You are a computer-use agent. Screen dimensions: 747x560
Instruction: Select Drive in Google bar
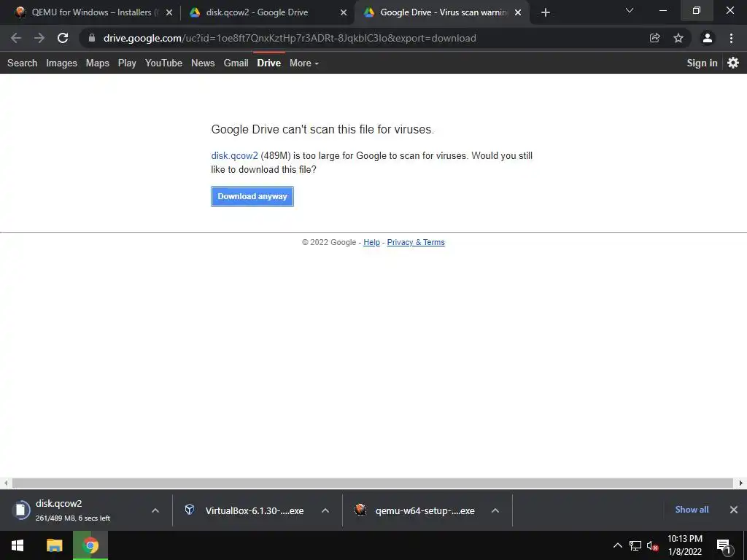pos(269,63)
